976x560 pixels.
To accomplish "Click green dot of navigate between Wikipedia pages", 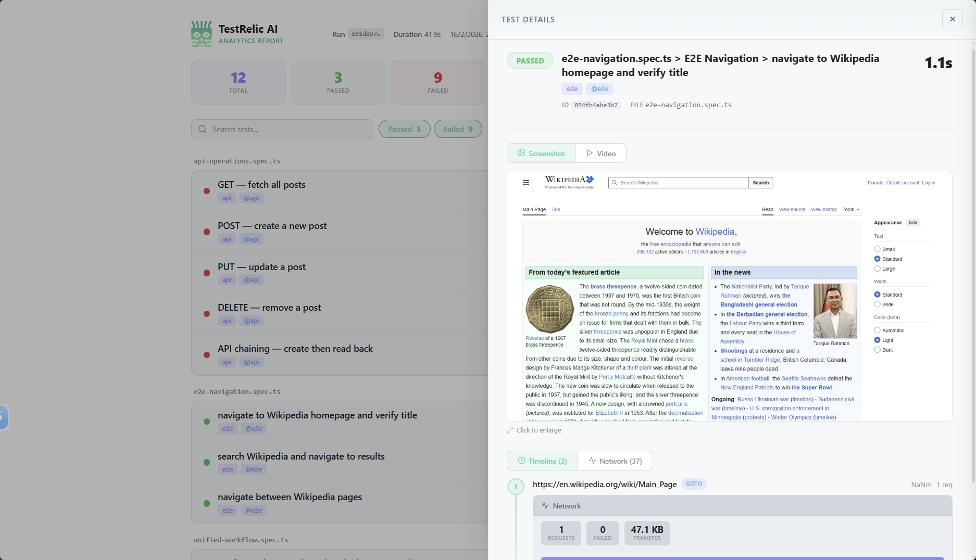I will (207, 503).
